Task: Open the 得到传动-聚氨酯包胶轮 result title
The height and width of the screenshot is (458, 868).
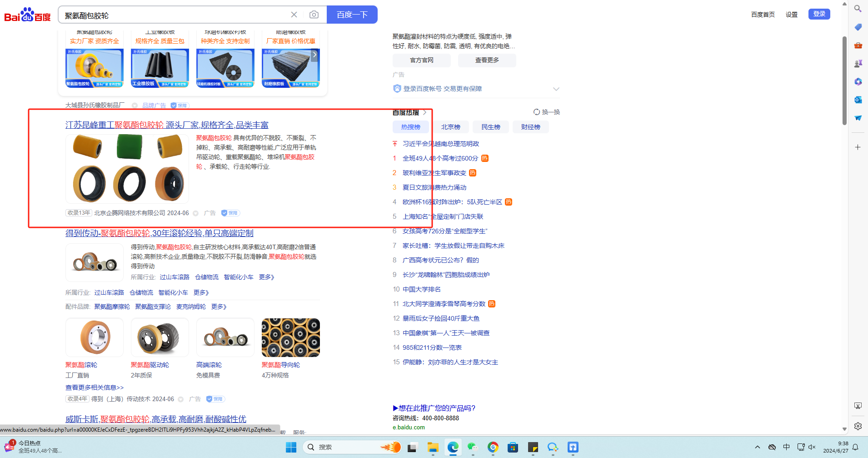Action: [160, 233]
